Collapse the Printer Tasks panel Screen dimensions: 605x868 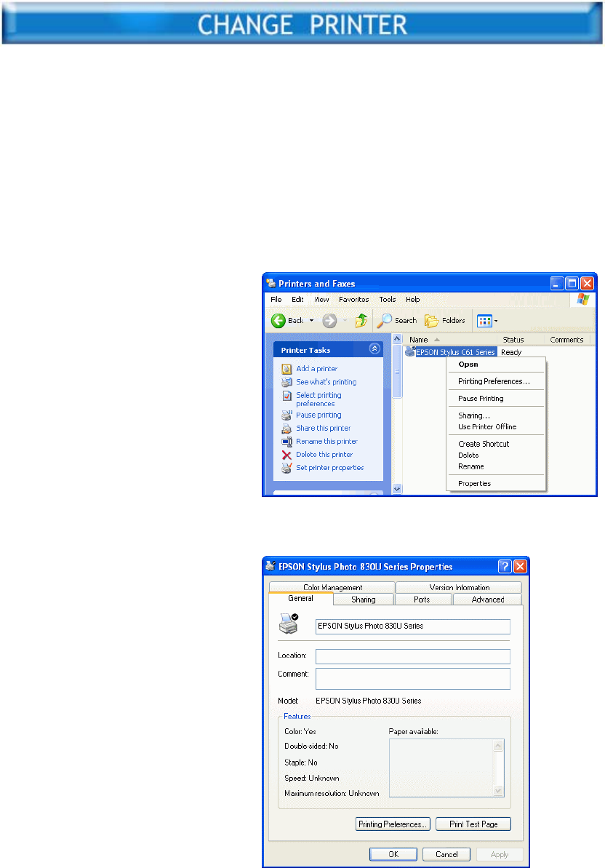point(374,349)
